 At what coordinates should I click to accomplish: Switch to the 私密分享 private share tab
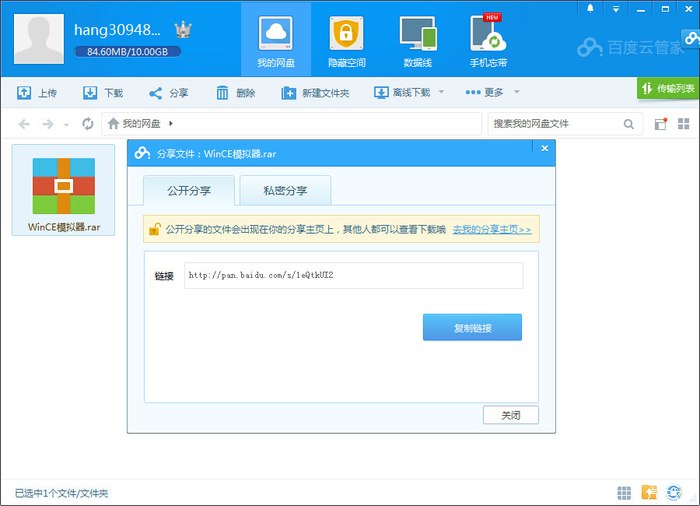tap(285, 190)
